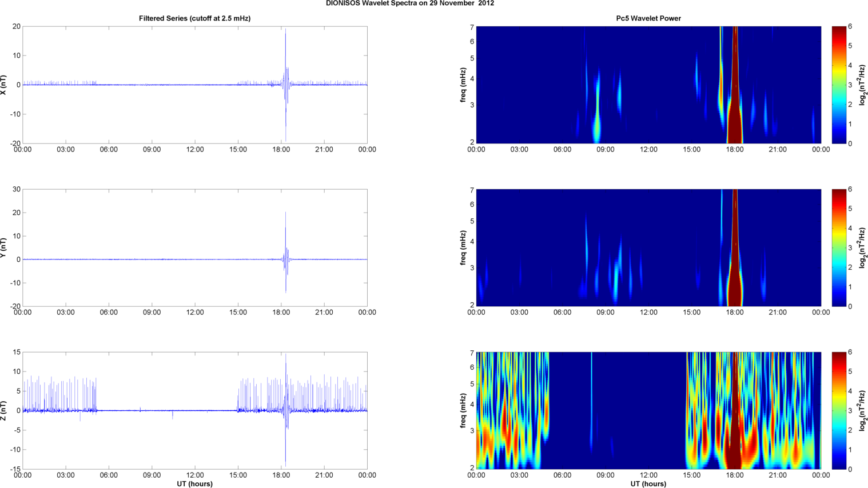Click the log2(nT²/Hz) label beside middle colorbar
868x488 pixels.
(863, 248)
